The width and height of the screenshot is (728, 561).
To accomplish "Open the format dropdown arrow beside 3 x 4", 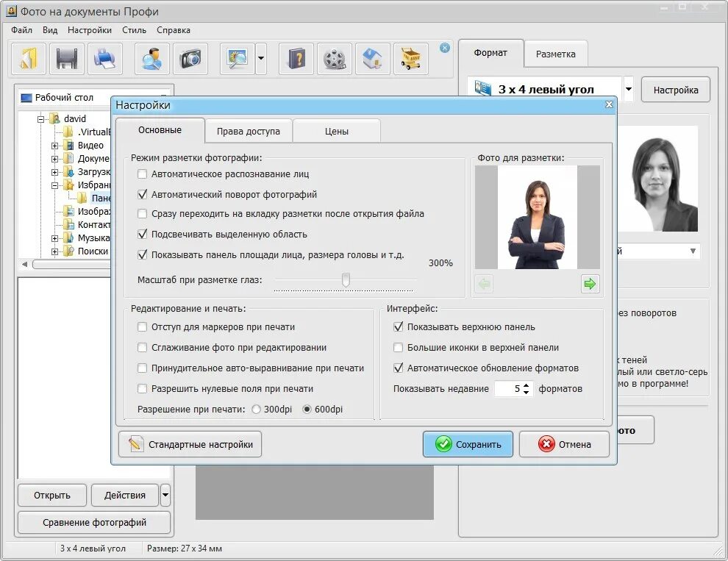I will pos(628,89).
